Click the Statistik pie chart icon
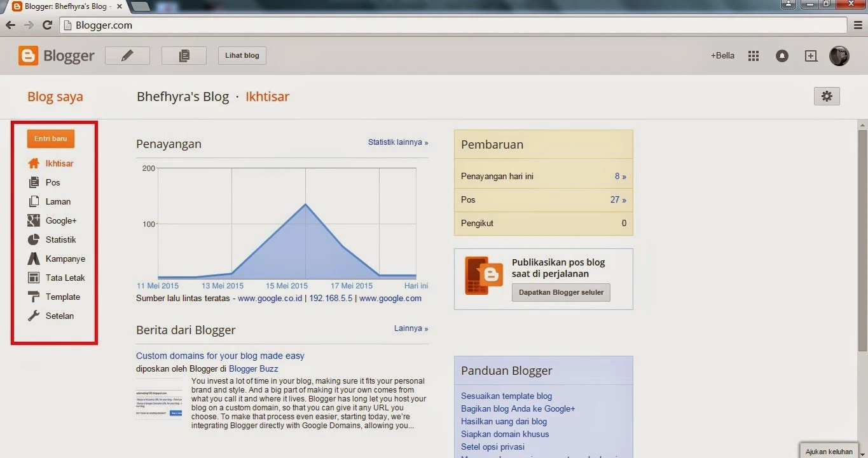 tap(34, 239)
